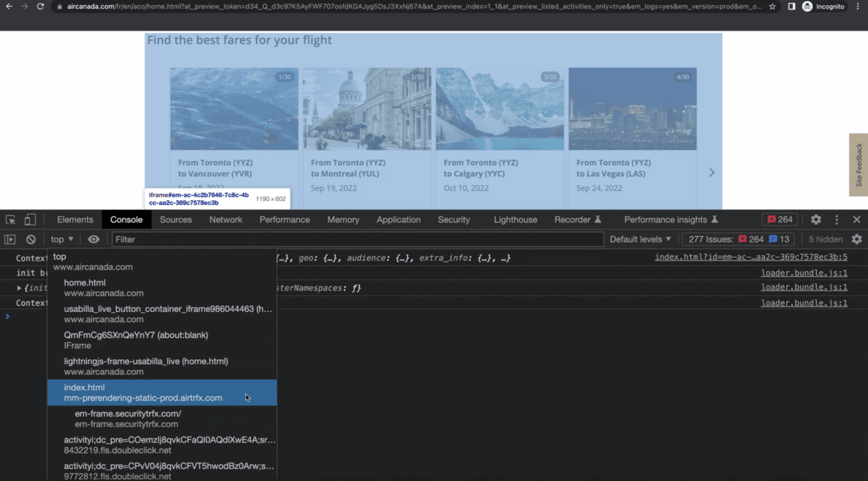The image size is (868, 481).
Task: Clear console with the ban icon
Action: coord(31,239)
